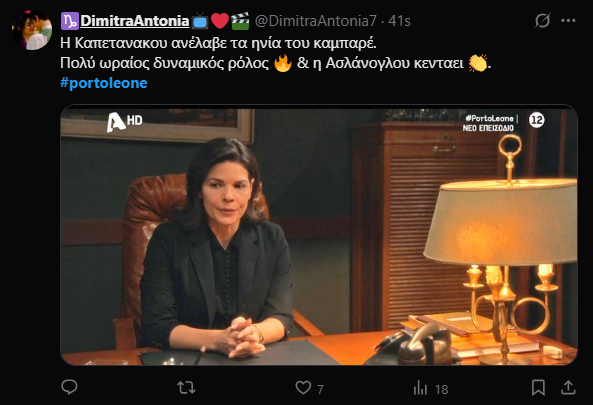593x405 pixels.
Task: Click the @DimitraAntonia7 handle
Action: pyautogui.click(x=316, y=21)
